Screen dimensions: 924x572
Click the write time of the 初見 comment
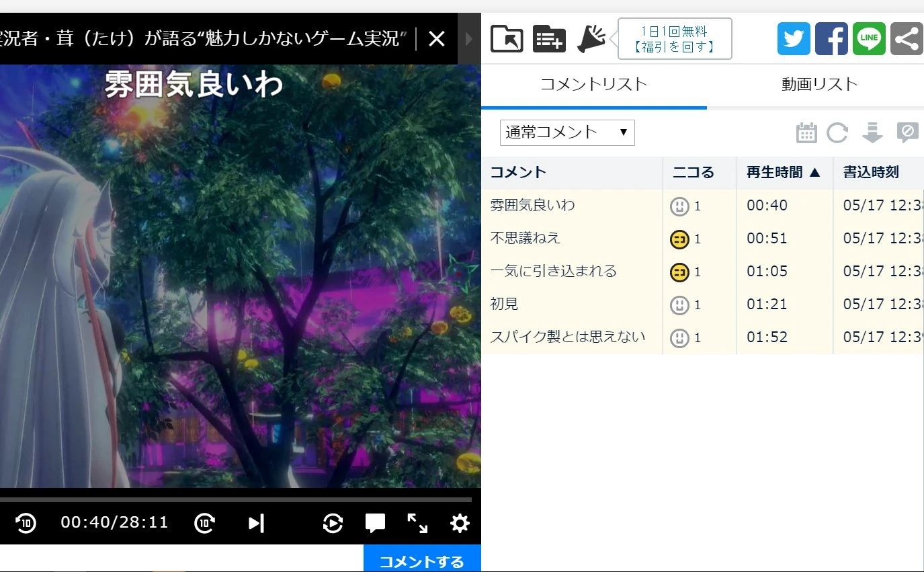[883, 304]
